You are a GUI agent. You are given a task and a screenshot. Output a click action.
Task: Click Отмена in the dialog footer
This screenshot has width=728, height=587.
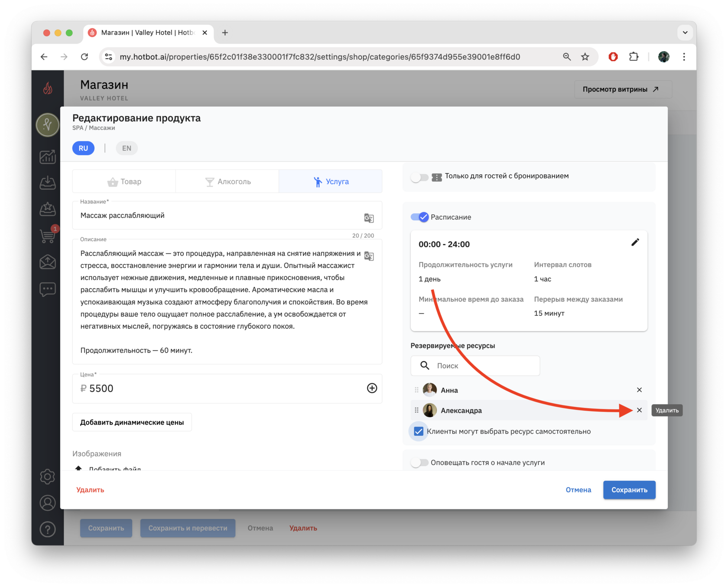click(578, 490)
